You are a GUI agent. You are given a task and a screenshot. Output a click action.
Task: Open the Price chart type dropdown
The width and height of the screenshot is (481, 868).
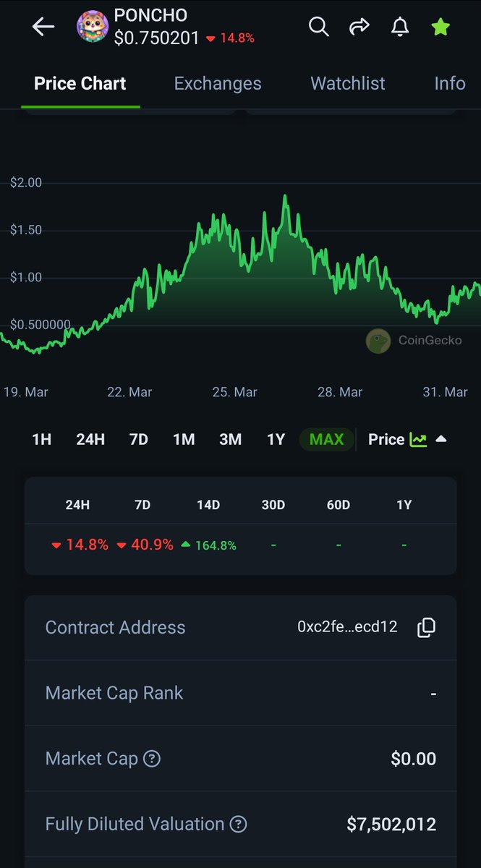[x=406, y=439]
